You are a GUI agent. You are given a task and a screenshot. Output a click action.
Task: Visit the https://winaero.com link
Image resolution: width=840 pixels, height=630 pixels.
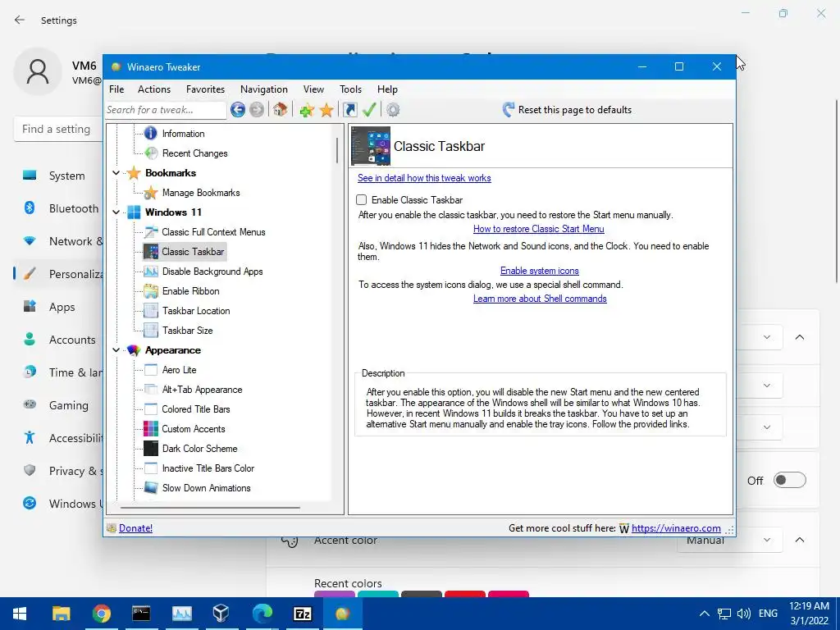[676, 528]
